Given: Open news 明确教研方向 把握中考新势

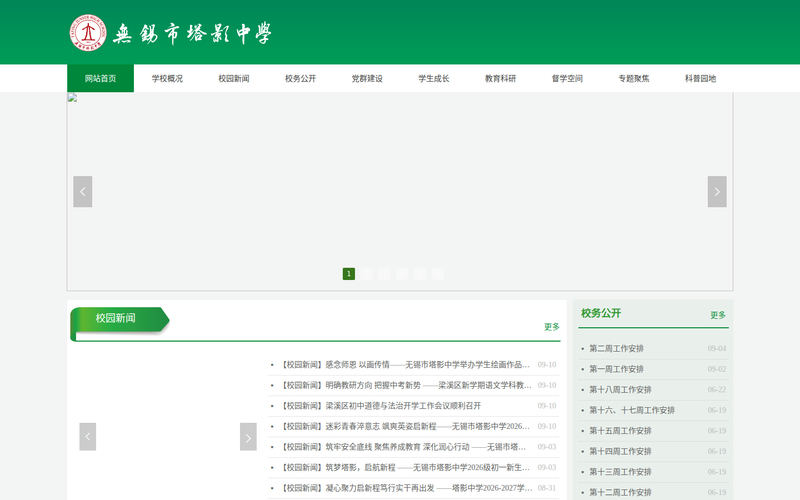Looking at the screenshot, I should [x=406, y=385].
